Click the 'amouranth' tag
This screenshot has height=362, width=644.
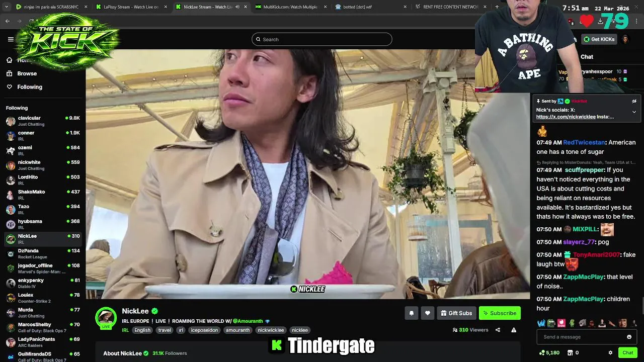pyautogui.click(x=238, y=330)
